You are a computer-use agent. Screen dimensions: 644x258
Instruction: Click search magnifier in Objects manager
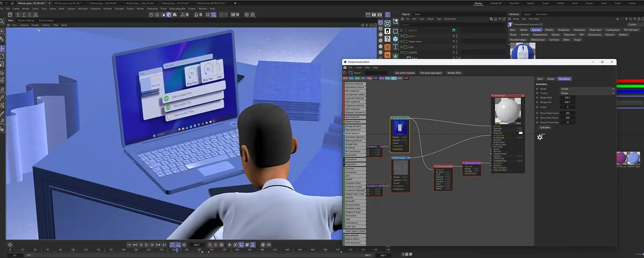pos(491,19)
